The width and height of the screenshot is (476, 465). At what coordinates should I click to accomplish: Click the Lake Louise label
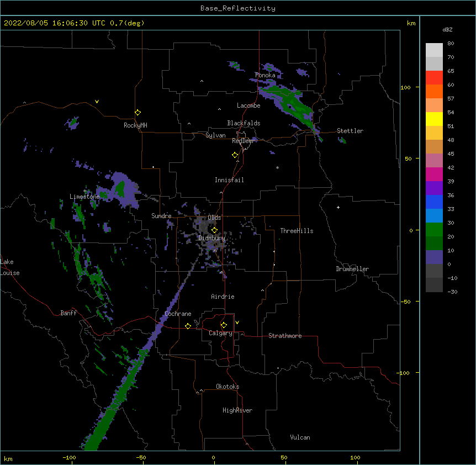point(10,267)
